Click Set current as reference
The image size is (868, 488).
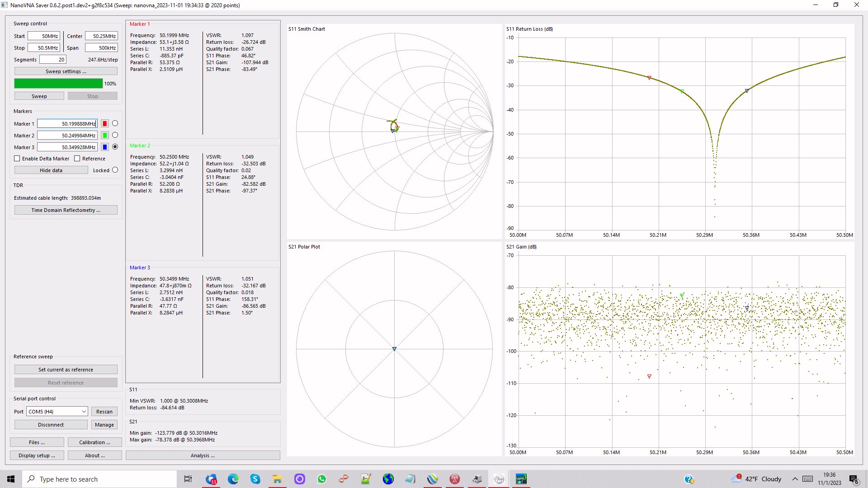(66, 370)
